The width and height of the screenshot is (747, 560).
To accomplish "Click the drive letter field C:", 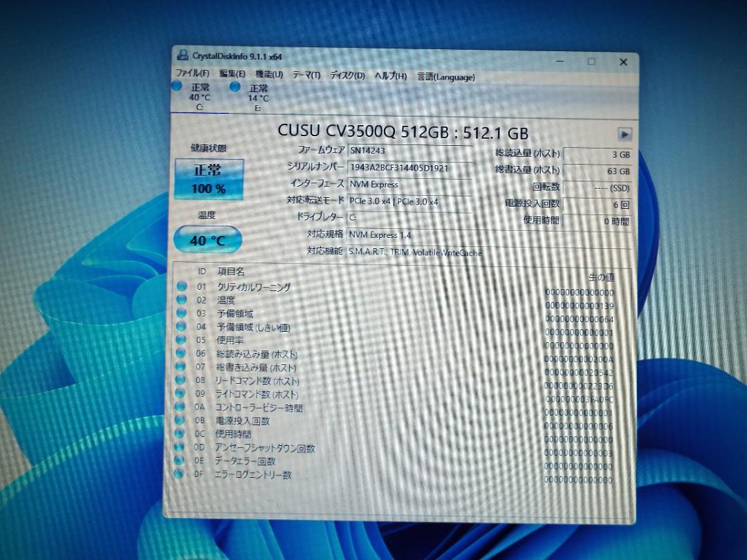I will [409, 218].
